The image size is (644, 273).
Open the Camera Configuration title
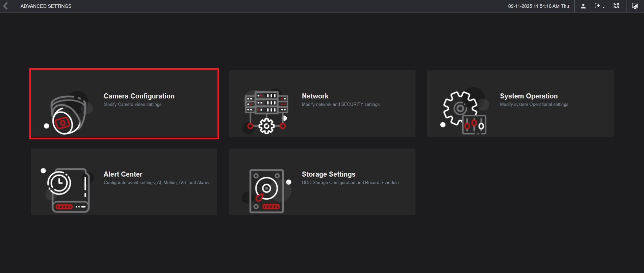139,96
